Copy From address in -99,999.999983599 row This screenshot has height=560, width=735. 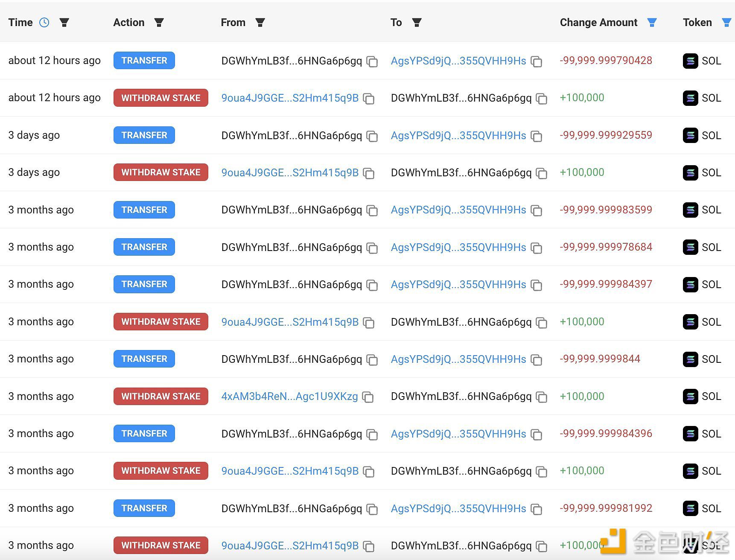(x=372, y=210)
